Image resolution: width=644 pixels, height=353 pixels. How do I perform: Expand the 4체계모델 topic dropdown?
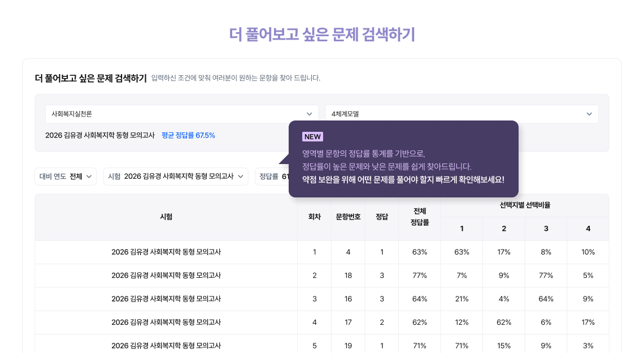461,114
